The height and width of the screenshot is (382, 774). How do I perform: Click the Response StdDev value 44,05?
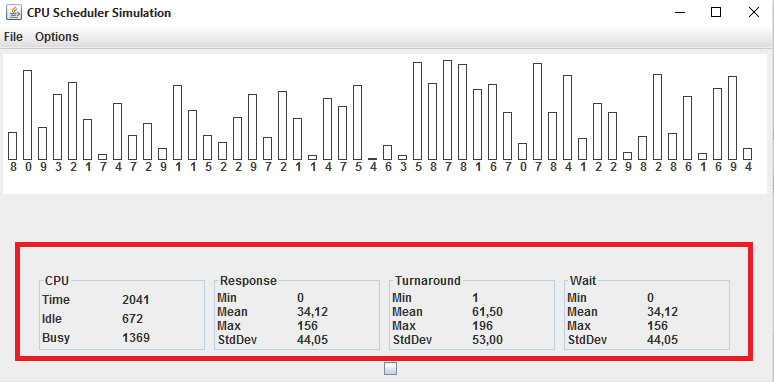[312, 340]
